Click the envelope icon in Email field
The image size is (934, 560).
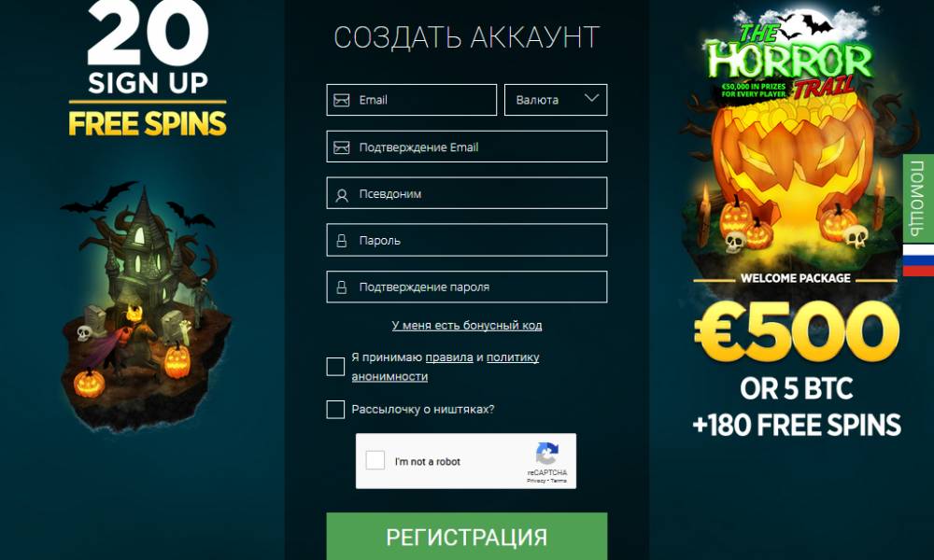click(x=341, y=100)
